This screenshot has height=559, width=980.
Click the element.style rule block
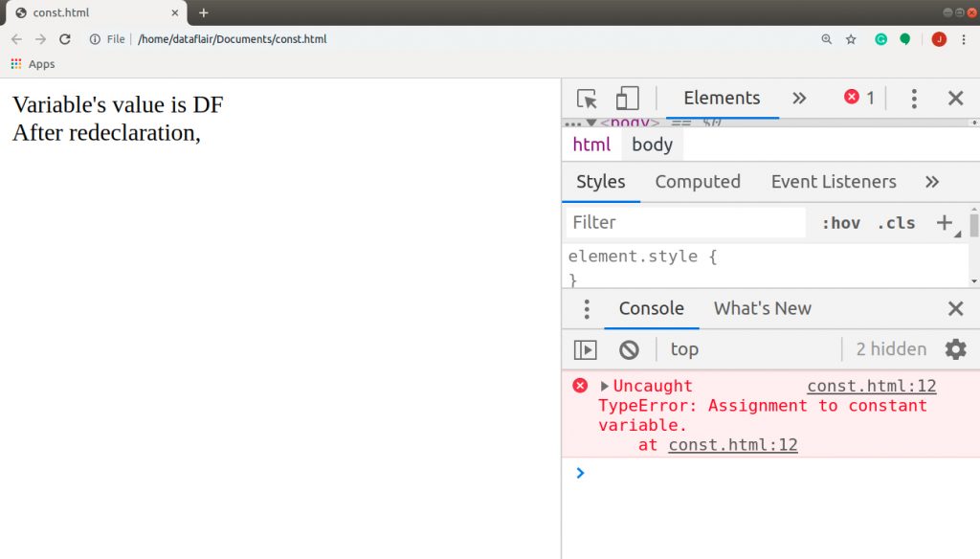[x=766, y=267]
